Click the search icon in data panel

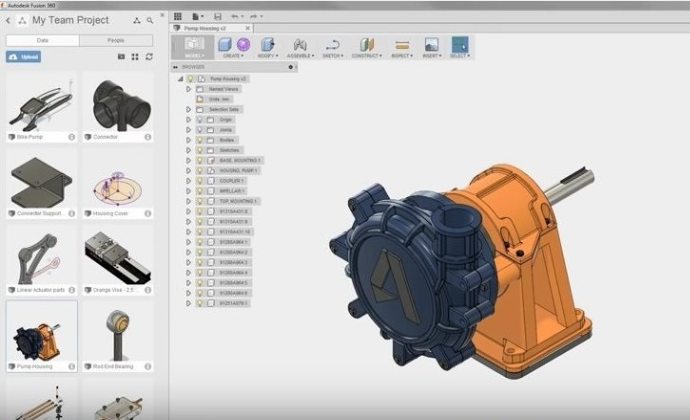click(150, 20)
